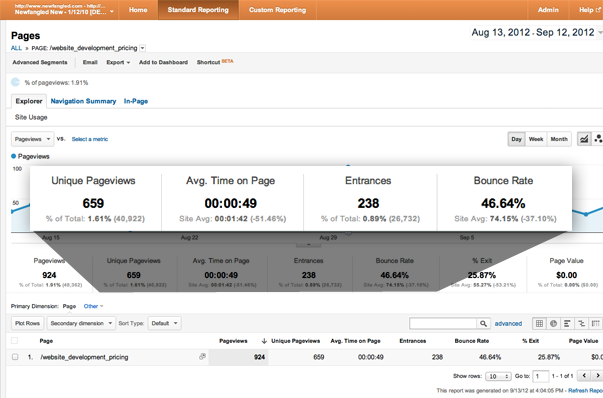Viewport: 603px width, 398px height.
Task: Go to Home tab
Action: (x=138, y=10)
